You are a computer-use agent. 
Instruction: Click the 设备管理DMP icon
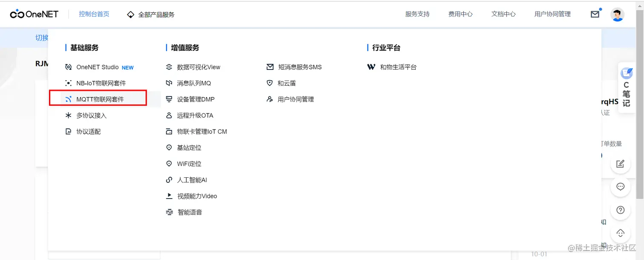pos(169,99)
